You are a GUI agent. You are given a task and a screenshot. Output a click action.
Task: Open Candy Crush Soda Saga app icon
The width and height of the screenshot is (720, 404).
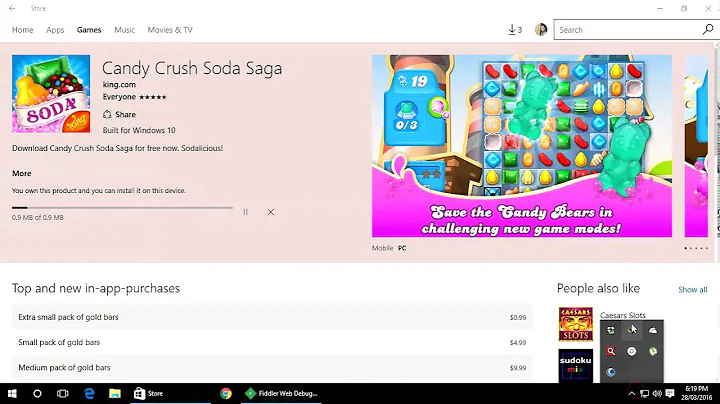click(51, 94)
